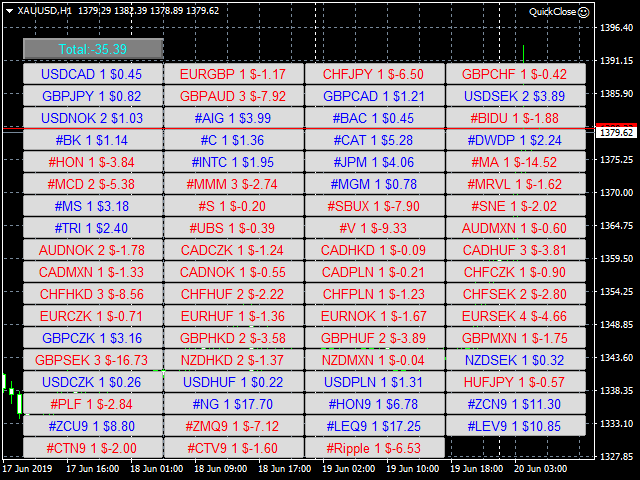Image resolution: width=640 pixels, height=480 pixels.
Task: Click #LEQ9 1 $17.25 button
Action: (375, 427)
